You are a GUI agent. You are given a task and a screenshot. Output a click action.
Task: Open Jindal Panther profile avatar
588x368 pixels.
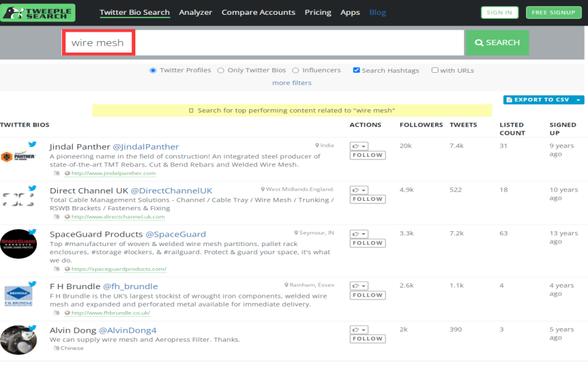[18, 156]
